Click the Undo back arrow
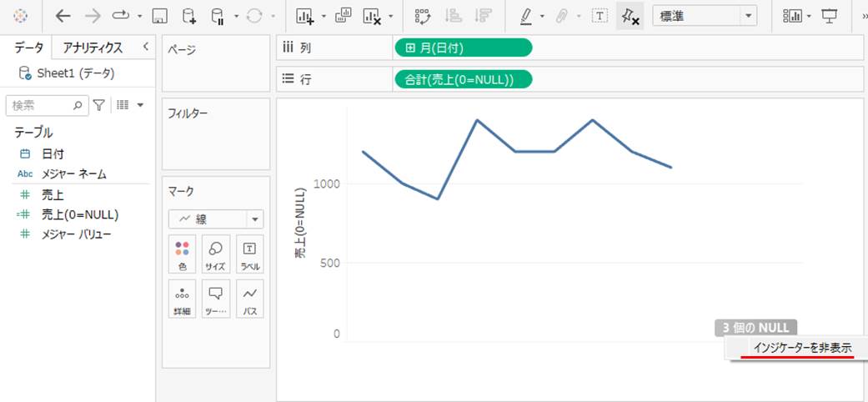Viewport: 868px width, 402px height. (x=63, y=16)
